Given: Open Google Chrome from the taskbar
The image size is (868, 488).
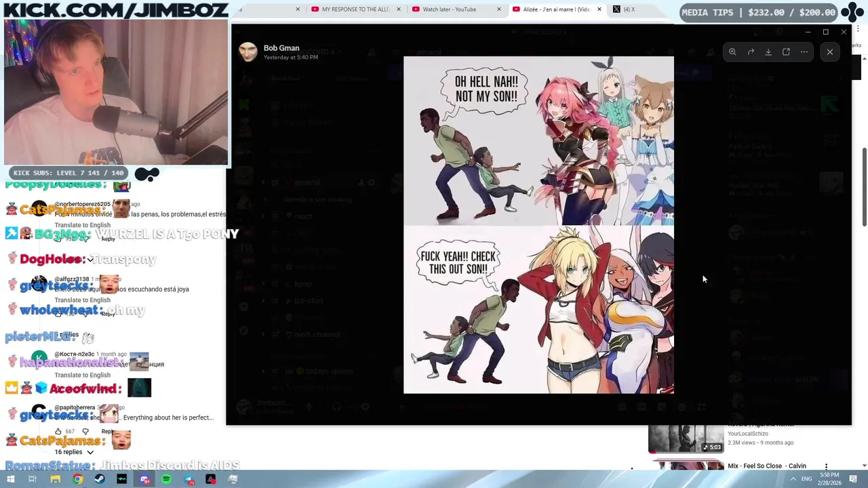Looking at the screenshot, I should tap(78, 479).
